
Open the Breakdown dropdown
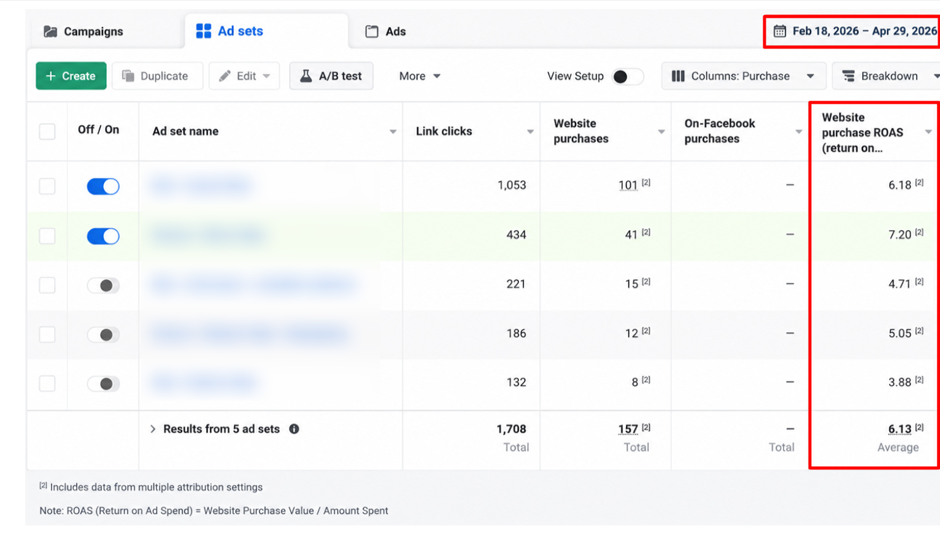[x=887, y=76]
